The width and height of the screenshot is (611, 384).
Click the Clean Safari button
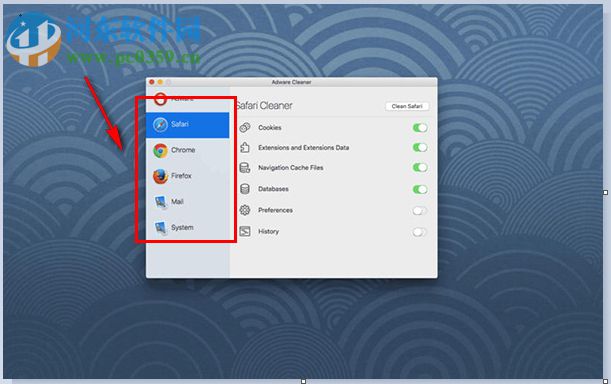click(407, 106)
